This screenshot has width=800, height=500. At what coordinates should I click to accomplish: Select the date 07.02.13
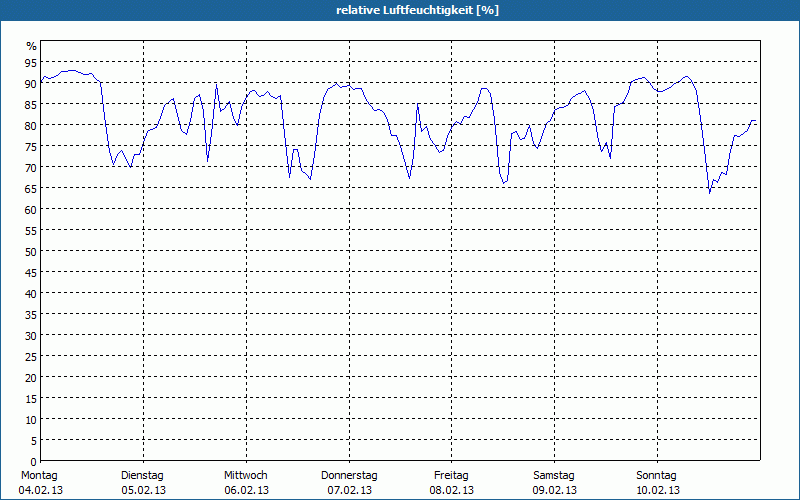click(350, 490)
